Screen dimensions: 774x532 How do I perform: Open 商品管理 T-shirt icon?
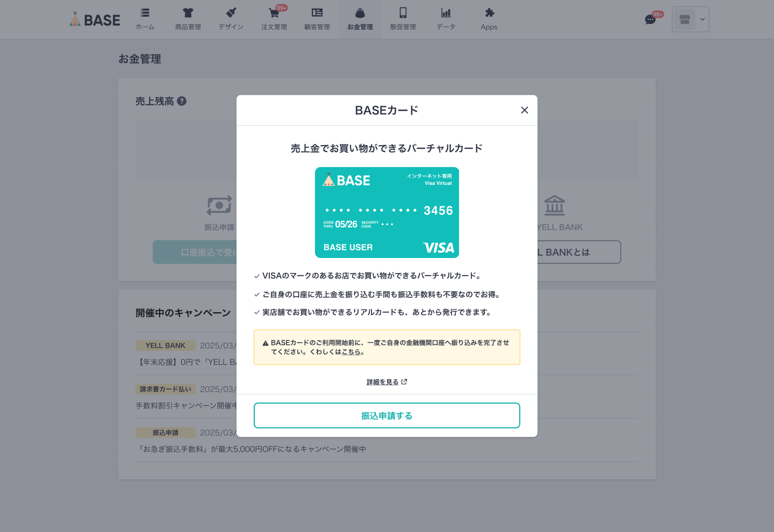pyautogui.click(x=188, y=13)
